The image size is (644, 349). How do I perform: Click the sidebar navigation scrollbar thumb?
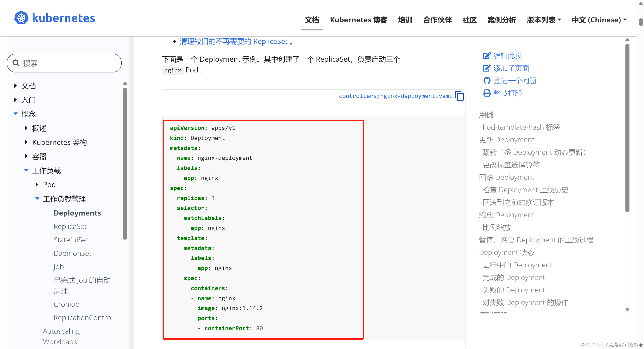[x=125, y=164]
